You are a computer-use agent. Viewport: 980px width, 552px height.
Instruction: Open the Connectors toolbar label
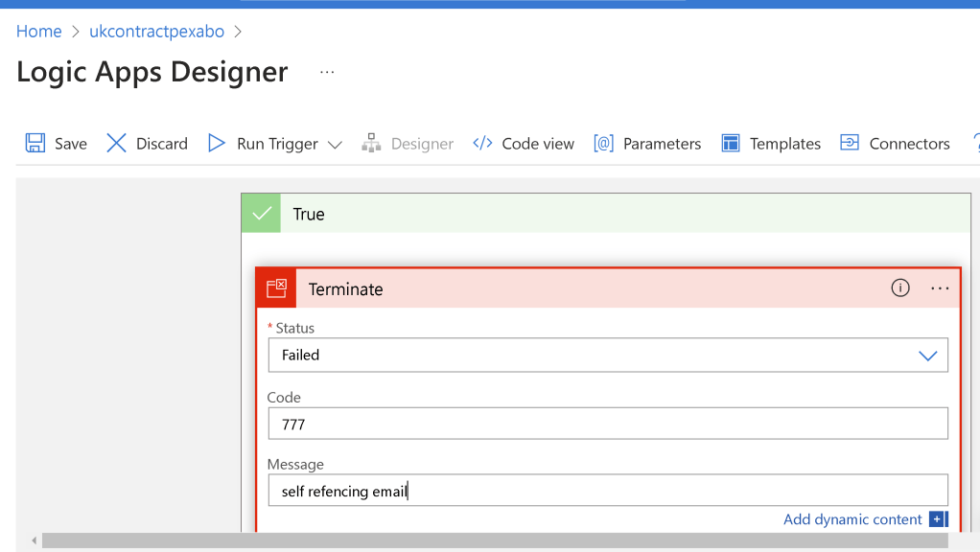click(909, 144)
